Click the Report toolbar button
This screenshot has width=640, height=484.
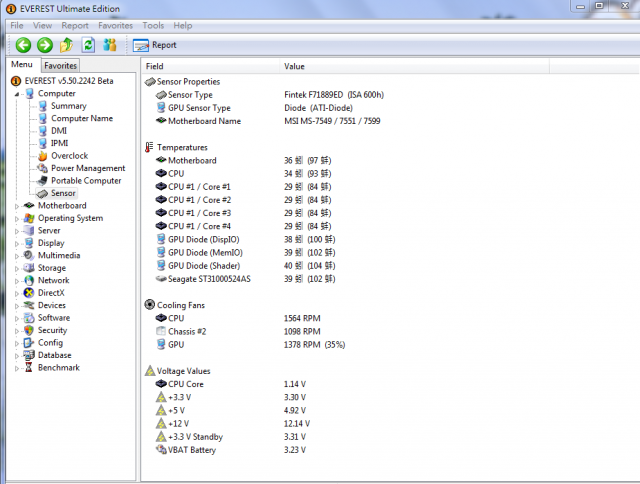pyautogui.click(x=155, y=45)
